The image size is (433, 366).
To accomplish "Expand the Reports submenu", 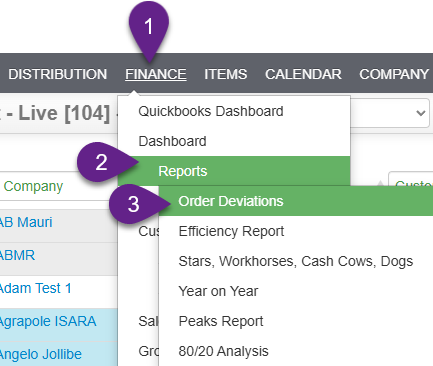I will click(234, 171).
